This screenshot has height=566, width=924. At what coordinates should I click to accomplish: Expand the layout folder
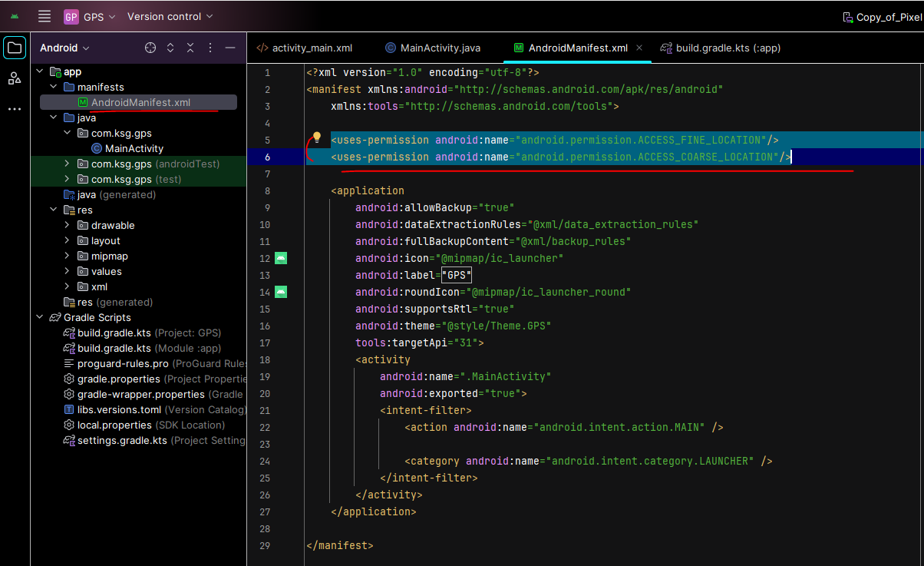[x=68, y=240]
